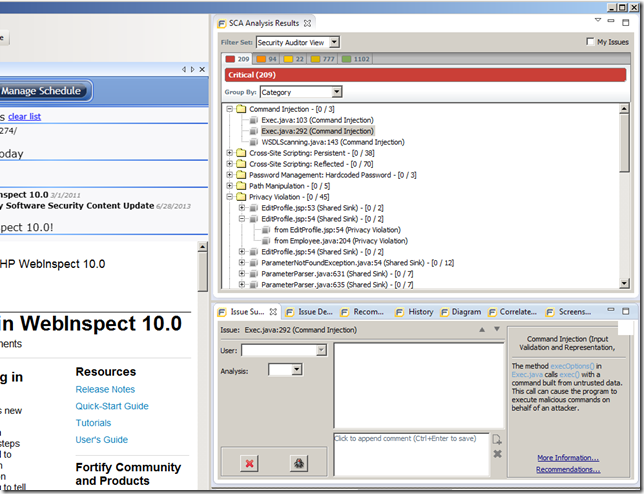This screenshot has height=494, width=644.
Task: Click the Command Injection folder icon
Action: pos(241,109)
